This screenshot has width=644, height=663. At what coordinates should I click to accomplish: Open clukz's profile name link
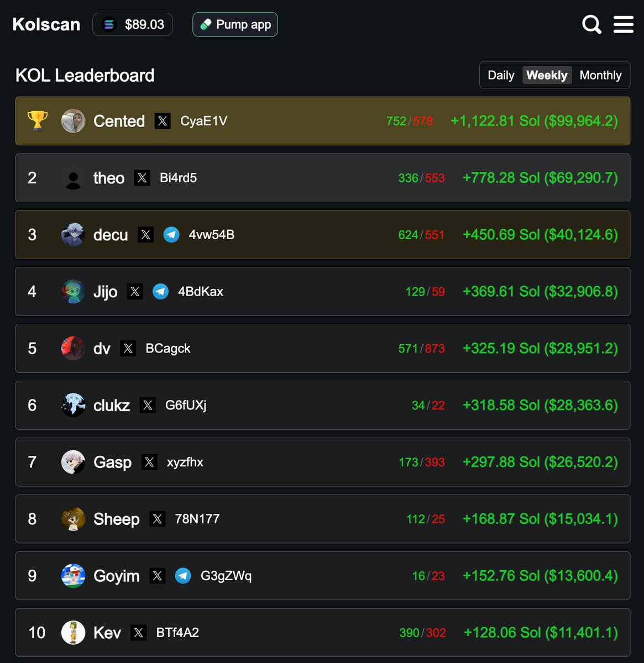tap(112, 406)
